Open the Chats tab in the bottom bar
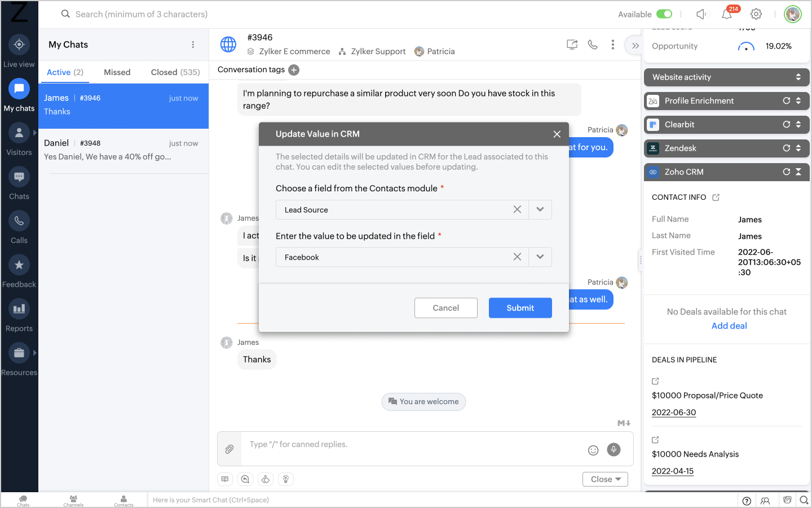Screen dimensions: 812x508 point(23,501)
